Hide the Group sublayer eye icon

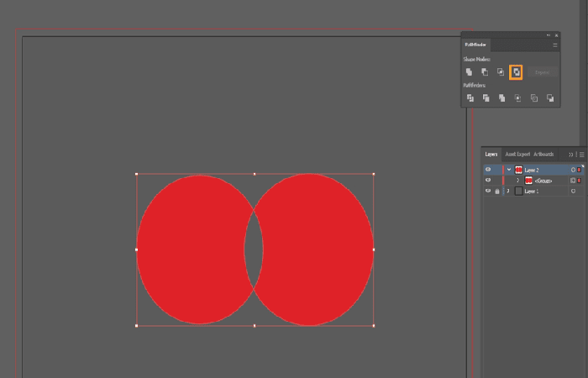click(x=488, y=180)
